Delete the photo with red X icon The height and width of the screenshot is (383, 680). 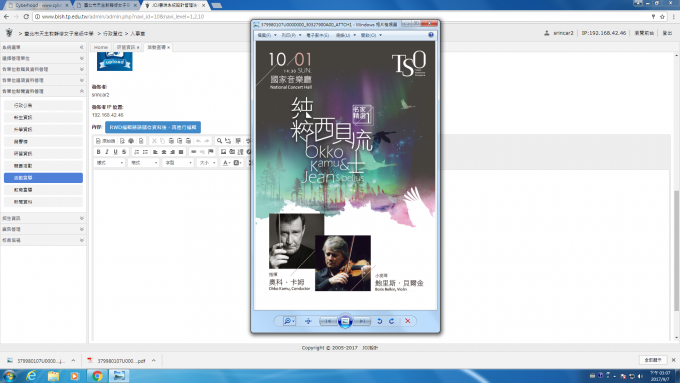(408, 321)
